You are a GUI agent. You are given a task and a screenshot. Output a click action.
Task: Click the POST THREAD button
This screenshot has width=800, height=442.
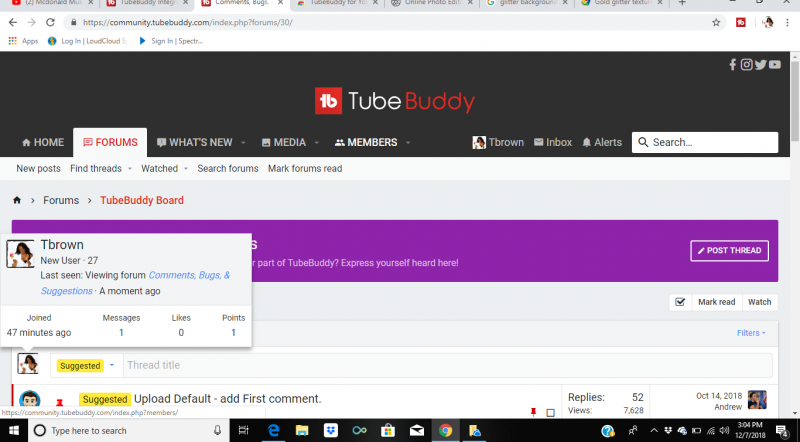(729, 250)
